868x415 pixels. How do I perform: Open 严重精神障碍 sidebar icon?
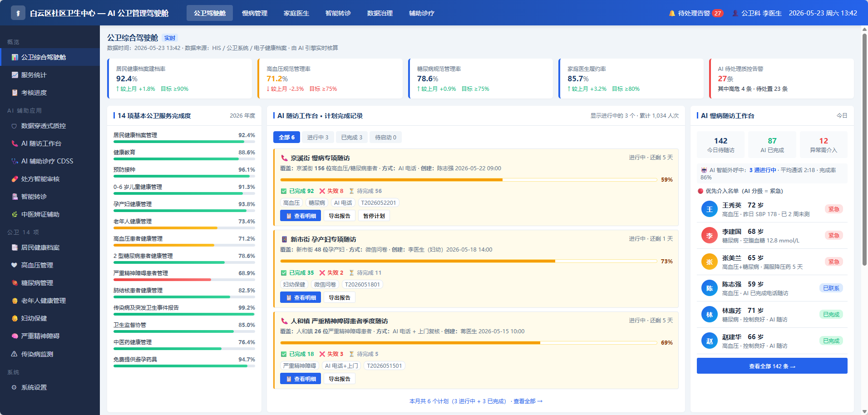(x=15, y=336)
